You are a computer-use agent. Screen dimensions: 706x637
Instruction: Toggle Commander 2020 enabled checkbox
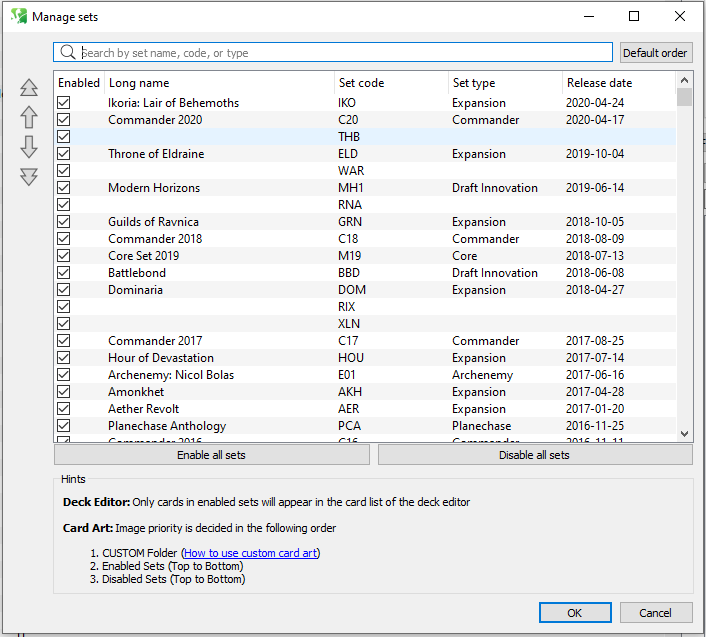coord(63,120)
